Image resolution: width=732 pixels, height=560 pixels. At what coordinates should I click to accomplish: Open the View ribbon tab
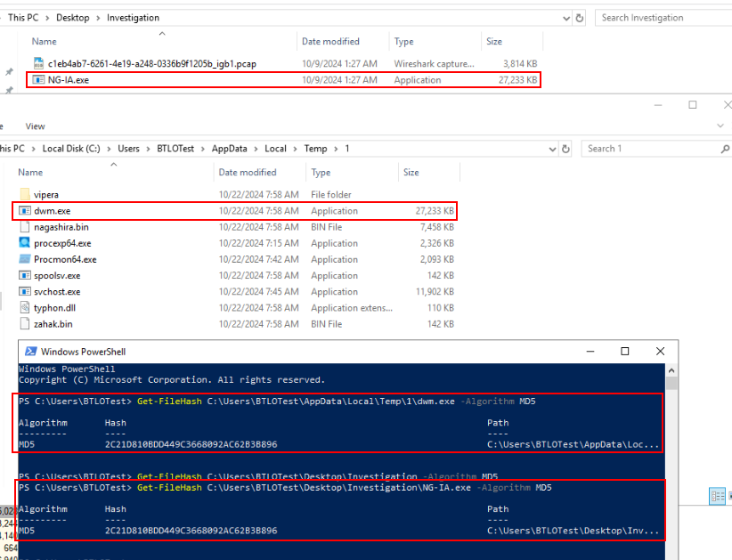click(x=36, y=126)
